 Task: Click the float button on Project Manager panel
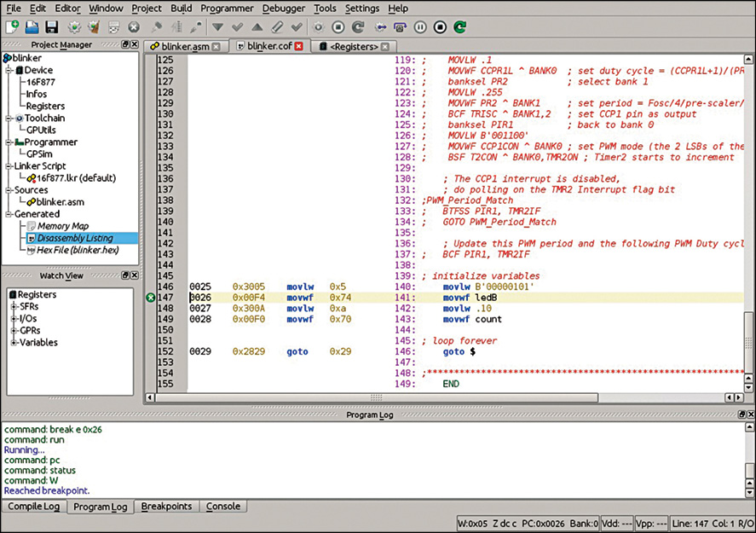click(124, 44)
